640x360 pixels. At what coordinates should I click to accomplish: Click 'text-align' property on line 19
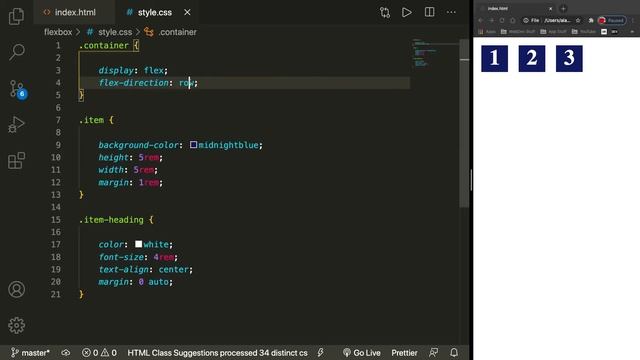(x=123, y=269)
